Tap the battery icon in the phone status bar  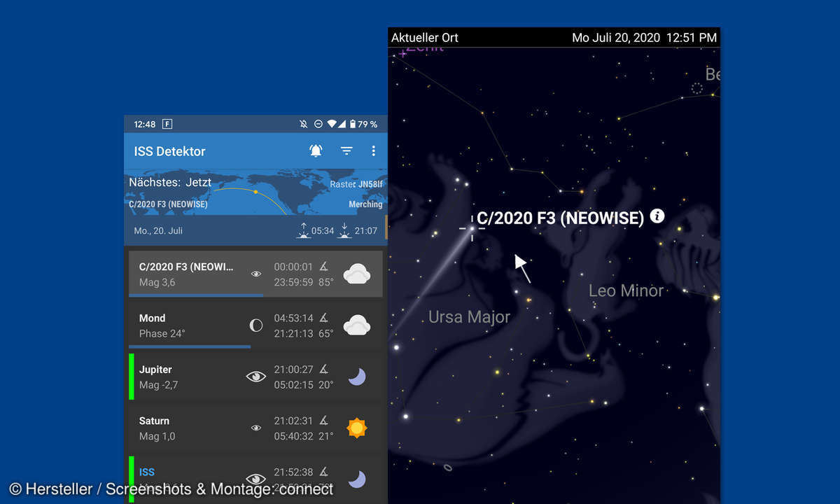[354, 124]
